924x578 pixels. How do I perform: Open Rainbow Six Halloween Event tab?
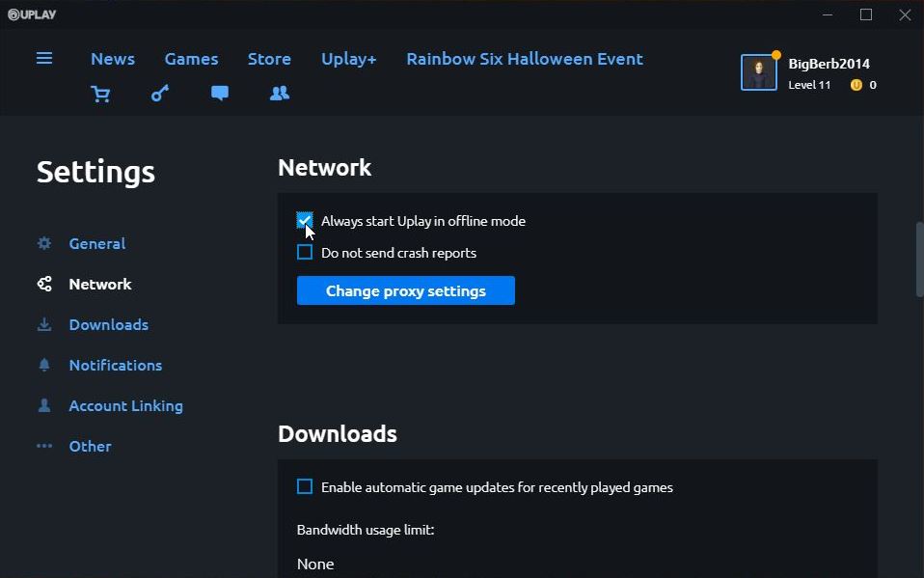click(525, 59)
